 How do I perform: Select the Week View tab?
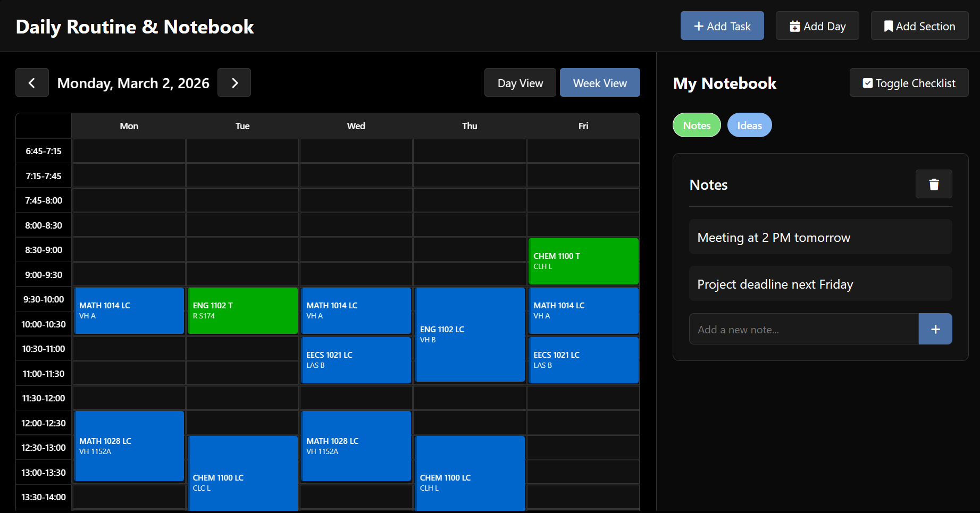point(600,82)
